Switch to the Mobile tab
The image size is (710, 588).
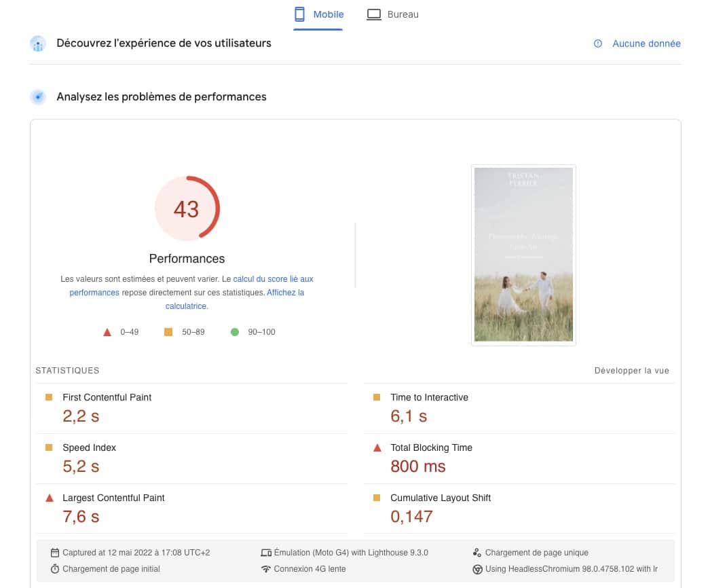pyautogui.click(x=318, y=14)
